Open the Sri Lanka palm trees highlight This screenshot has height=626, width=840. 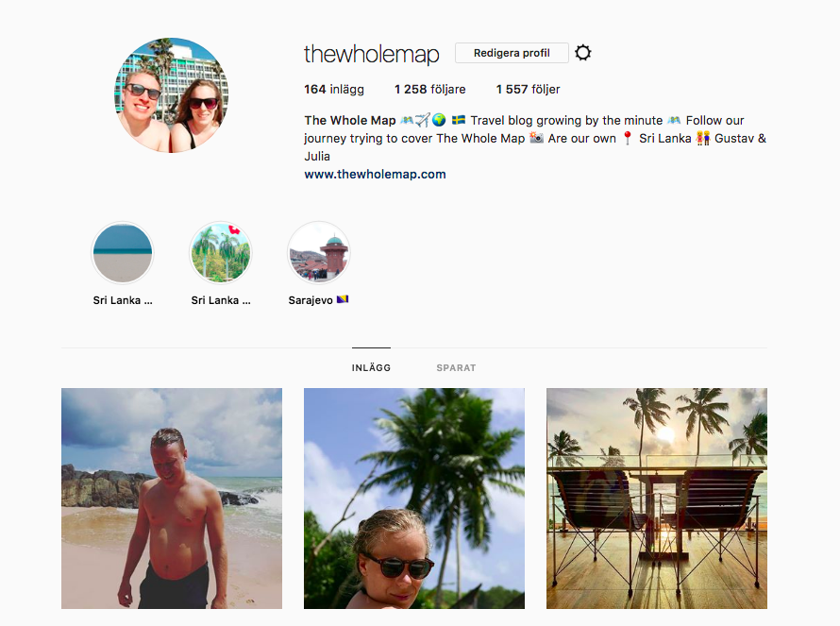click(221, 252)
